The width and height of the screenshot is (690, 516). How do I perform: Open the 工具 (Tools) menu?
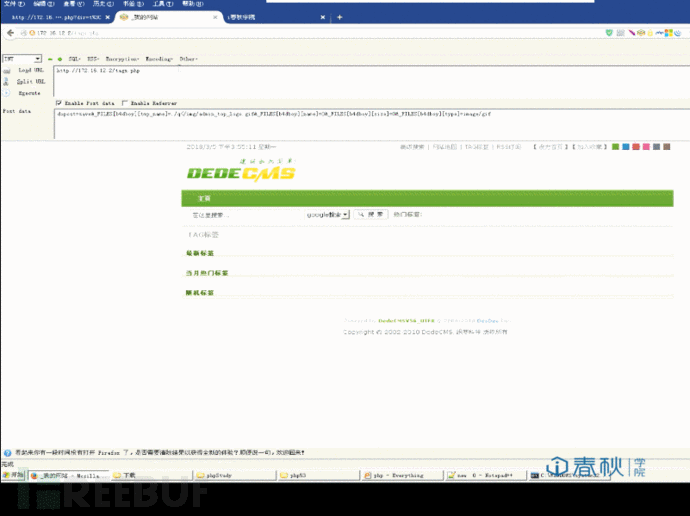point(163,4)
